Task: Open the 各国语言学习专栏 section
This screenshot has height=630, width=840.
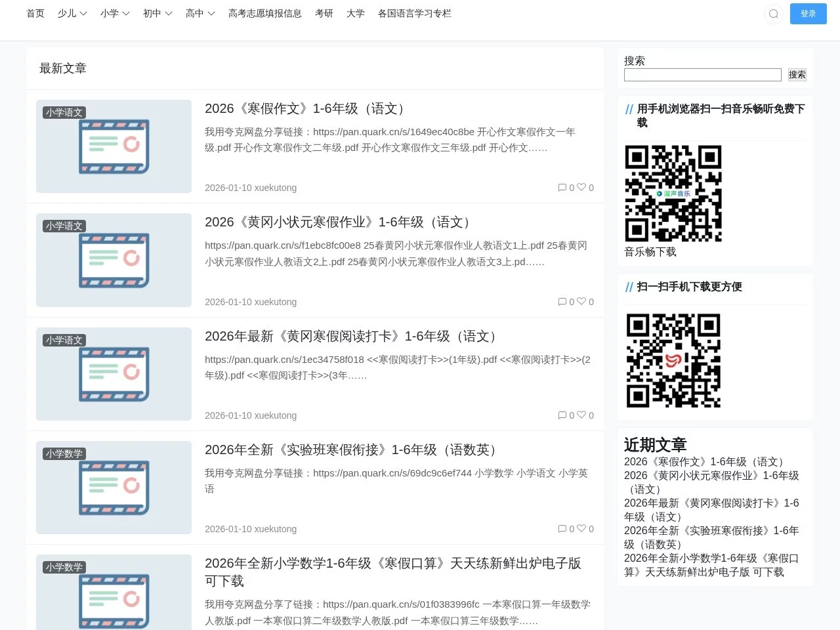Action: point(415,14)
